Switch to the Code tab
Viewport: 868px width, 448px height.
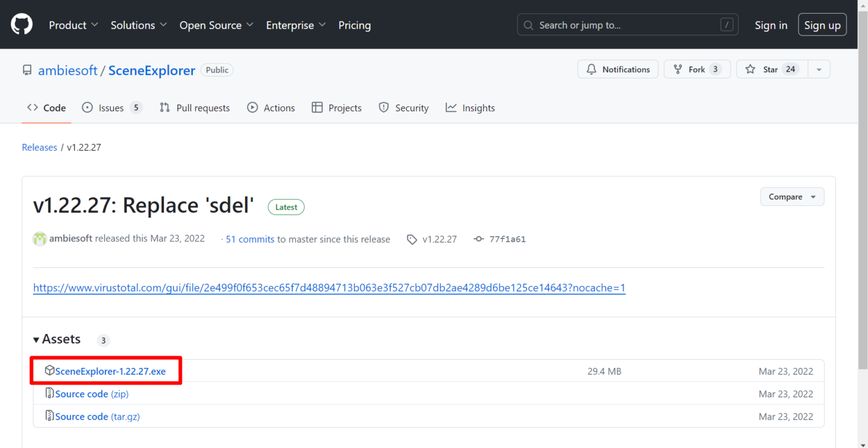click(46, 107)
